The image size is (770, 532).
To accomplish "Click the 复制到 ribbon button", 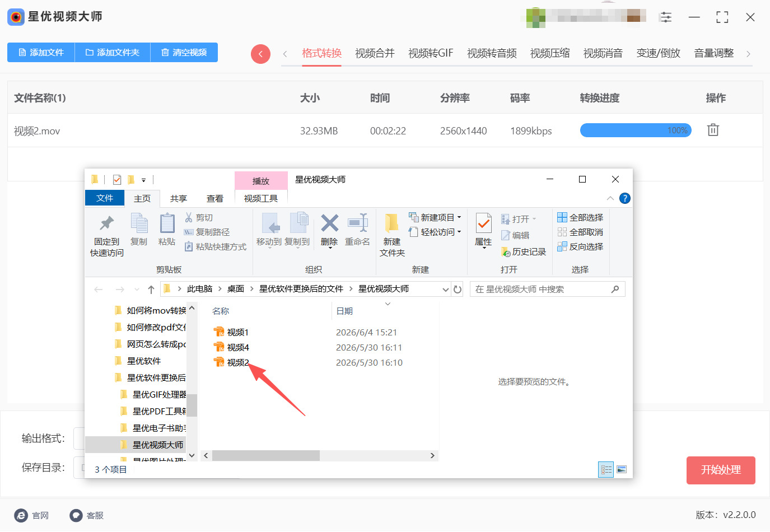I will click(x=297, y=230).
